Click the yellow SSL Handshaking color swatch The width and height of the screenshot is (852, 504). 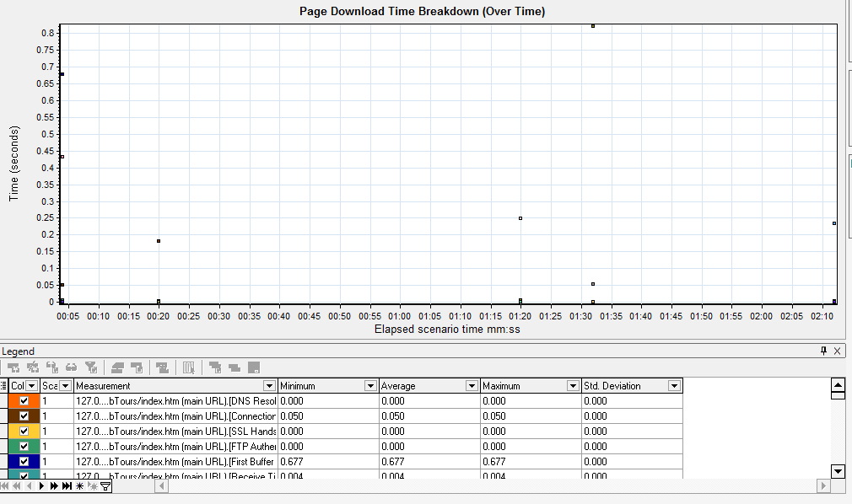click(13, 432)
